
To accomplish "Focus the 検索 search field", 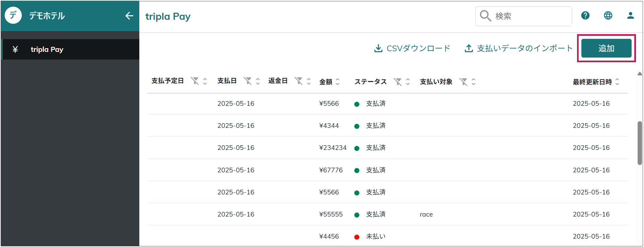I will 524,16.
